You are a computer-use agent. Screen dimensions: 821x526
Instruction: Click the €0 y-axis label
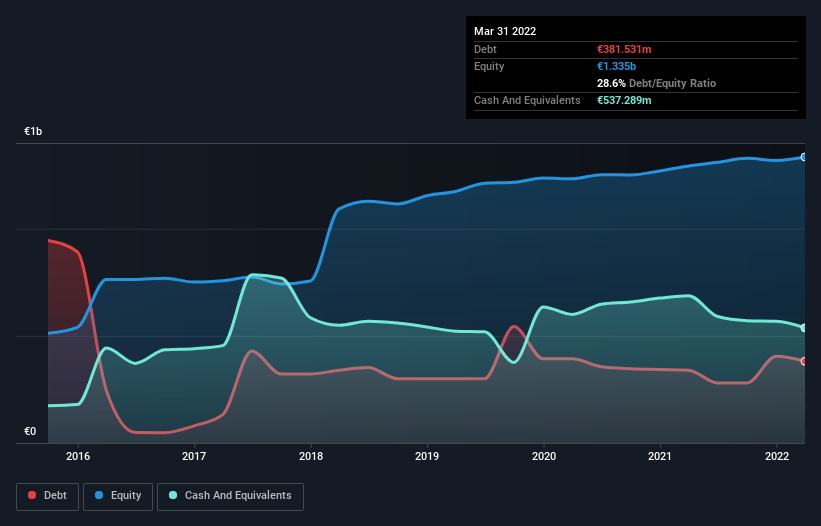[30, 431]
